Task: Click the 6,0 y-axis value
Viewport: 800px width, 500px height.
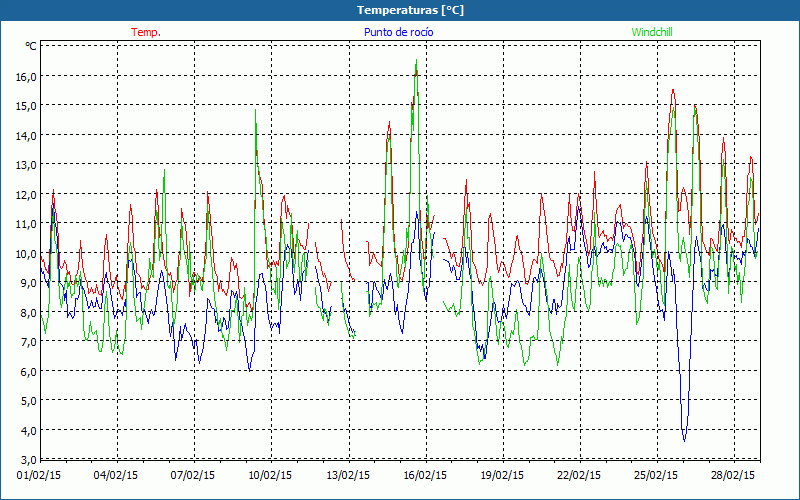Action: click(29, 371)
